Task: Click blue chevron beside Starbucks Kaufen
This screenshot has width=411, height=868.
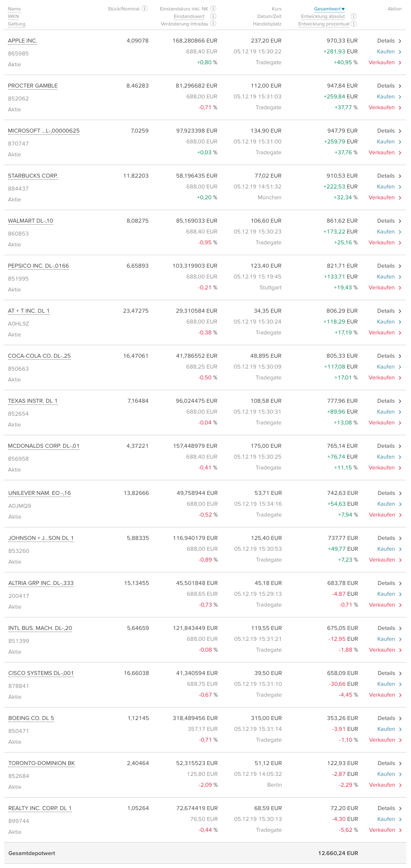Action: [400, 187]
